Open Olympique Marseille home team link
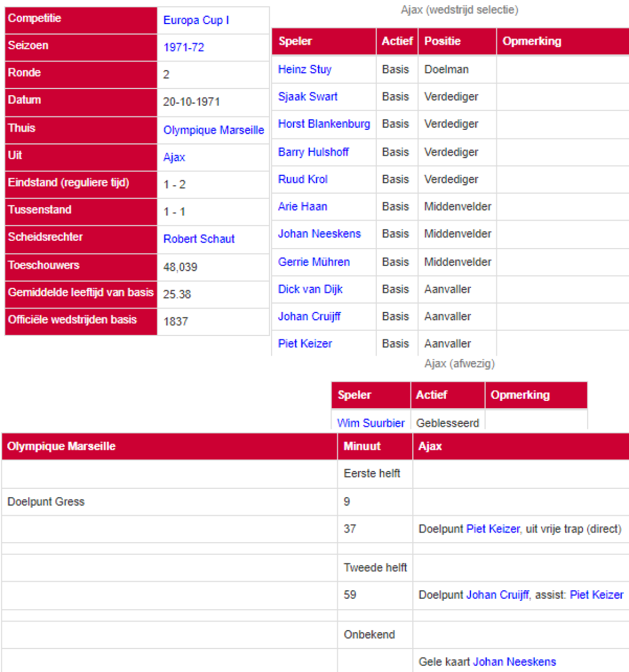629x672 pixels. pos(213,130)
